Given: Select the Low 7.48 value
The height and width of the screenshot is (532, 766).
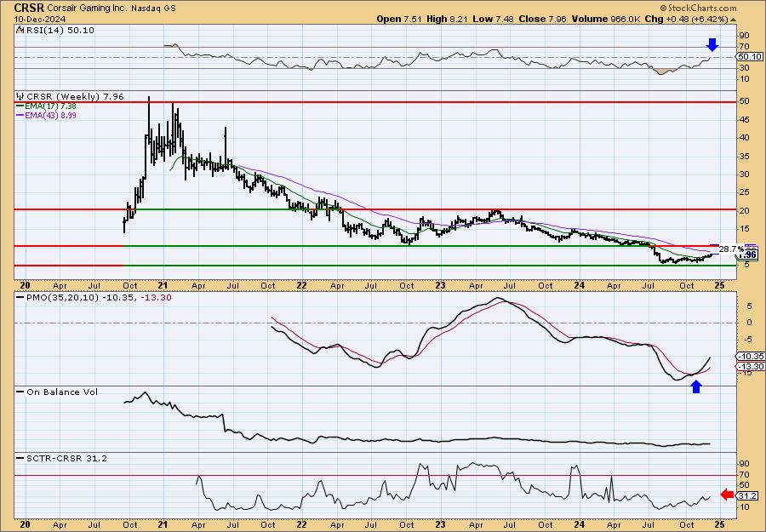Looking at the screenshot, I should pos(493,19).
